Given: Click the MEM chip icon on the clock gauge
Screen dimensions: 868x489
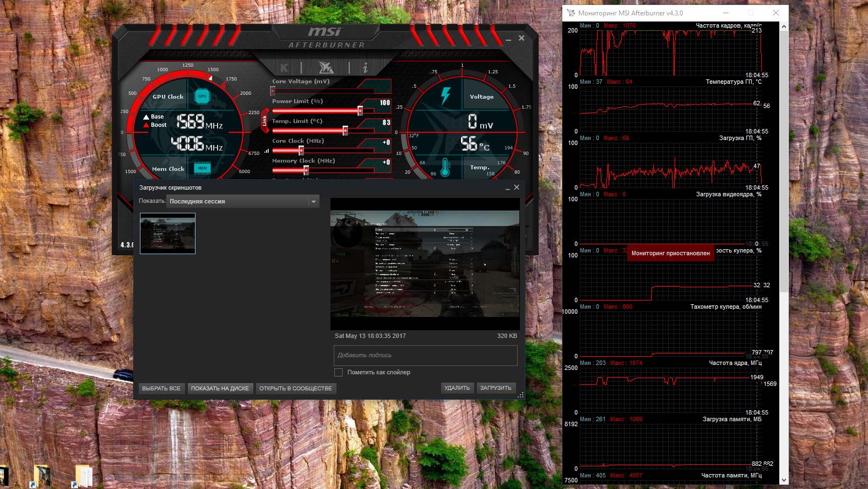Looking at the screenshot, I should [x=202, y=168].
